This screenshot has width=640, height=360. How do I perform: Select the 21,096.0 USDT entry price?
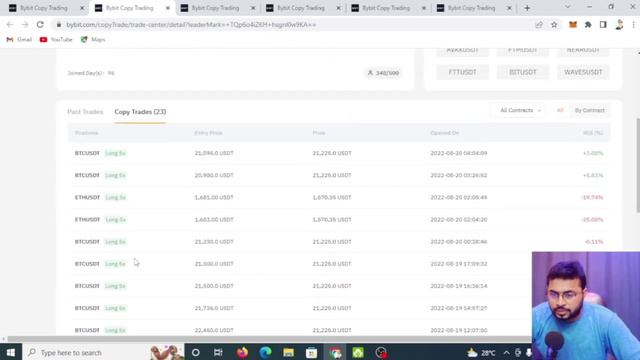(214, 153)
